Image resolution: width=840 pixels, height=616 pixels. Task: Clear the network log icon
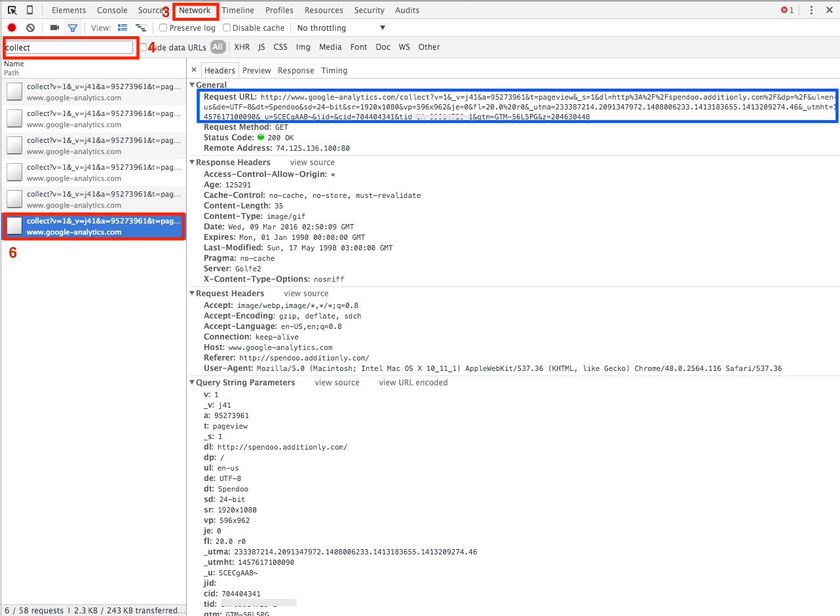pyautogui.click(x=30, y=28)
